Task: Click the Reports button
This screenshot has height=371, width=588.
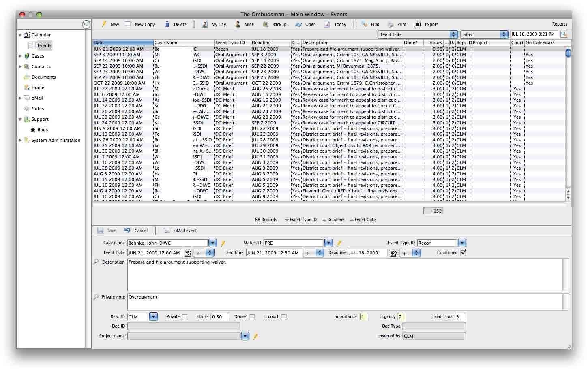Action: [560, 24]
